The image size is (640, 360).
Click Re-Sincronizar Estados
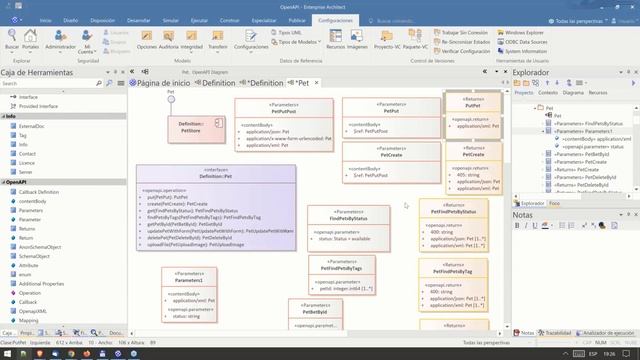coord(462,42)
